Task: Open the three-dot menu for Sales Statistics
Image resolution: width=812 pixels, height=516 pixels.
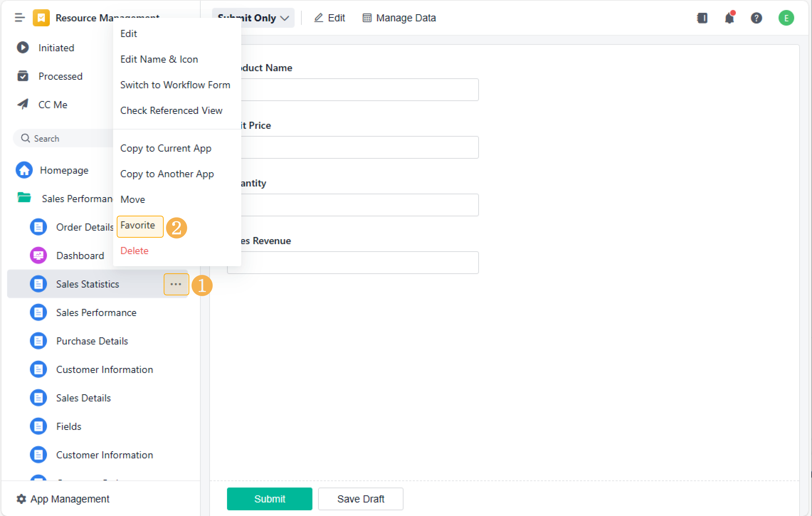Action: click(x=176, y=284)
